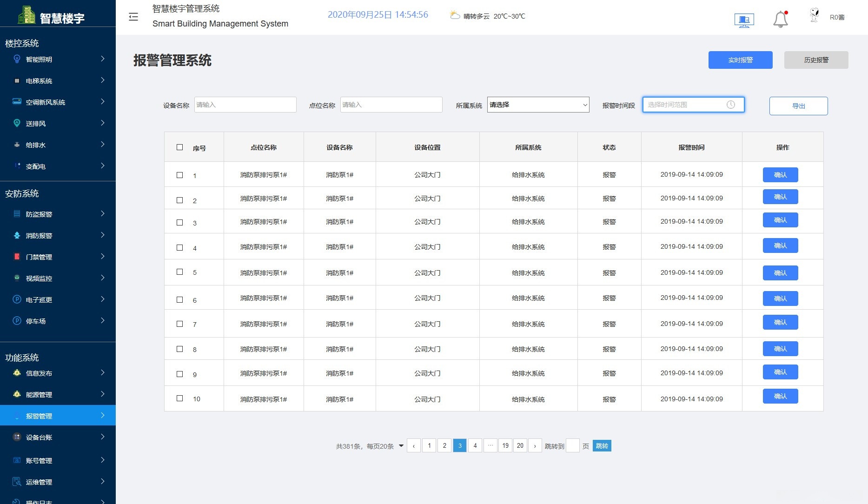Viewport: 868px width, 504px height.
Task: Click the 视频监控 camera icon
Action: coord(17,278)
